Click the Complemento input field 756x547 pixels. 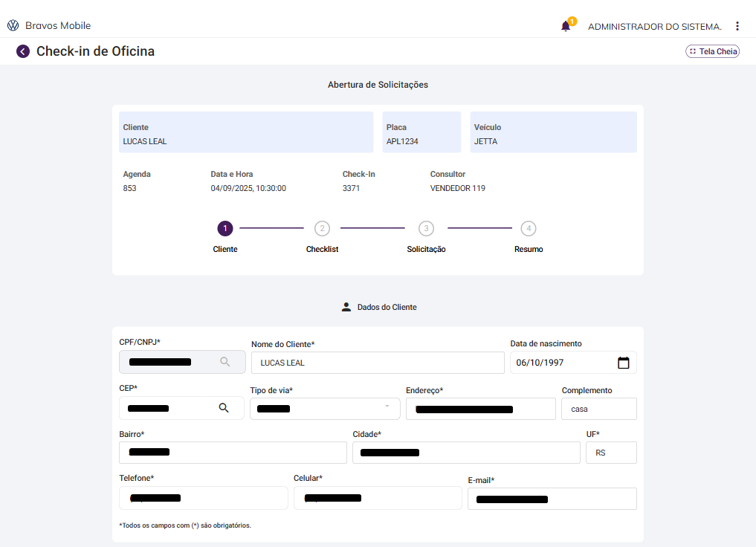[599, 409]
